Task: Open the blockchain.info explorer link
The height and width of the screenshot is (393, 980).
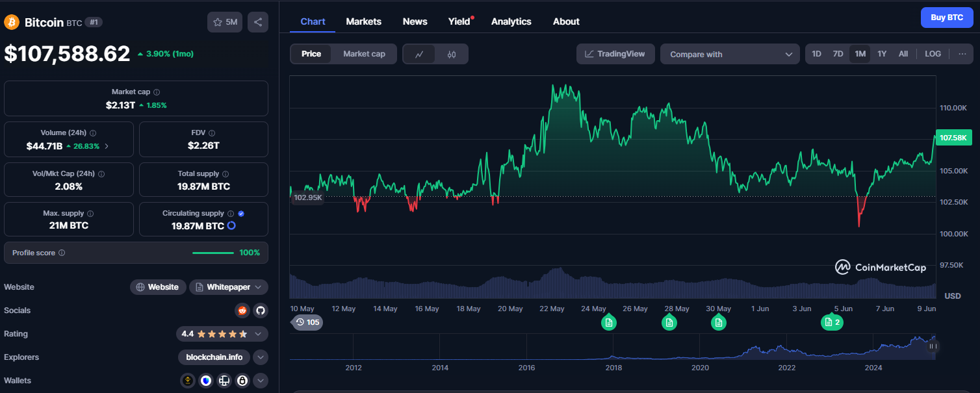Action: [x=214, y=357]
